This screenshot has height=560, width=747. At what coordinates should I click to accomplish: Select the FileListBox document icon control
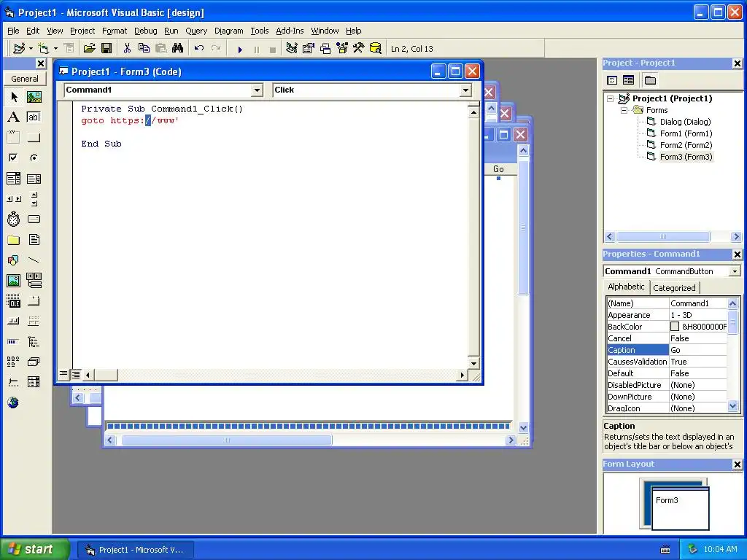[34, 239]
